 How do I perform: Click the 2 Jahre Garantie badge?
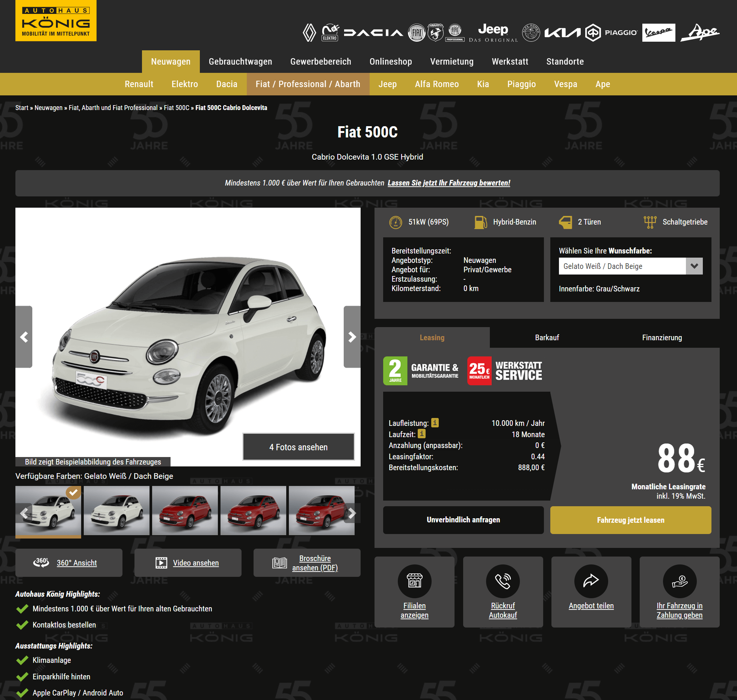(421, 371)
